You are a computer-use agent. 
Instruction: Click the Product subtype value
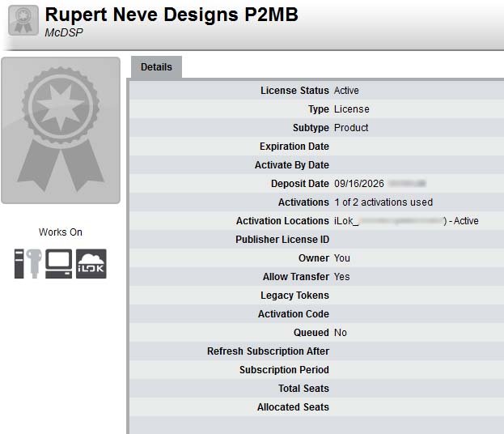point(351,128)
